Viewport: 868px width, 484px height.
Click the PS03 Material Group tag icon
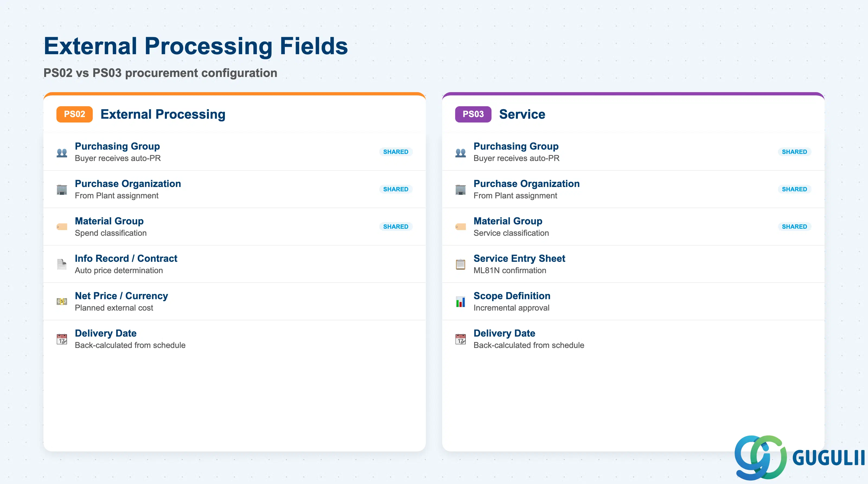(460, 227)
